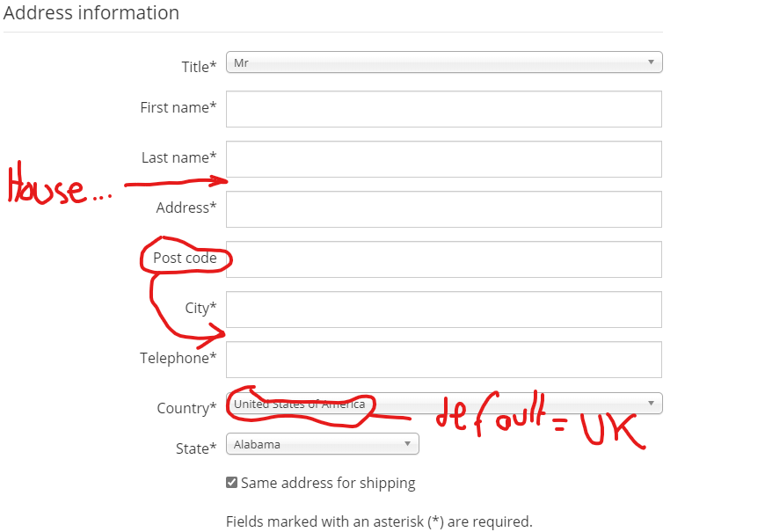The width and height of the screenshot is (765, 532).
Task: Click the City input field
Action: 443,310
